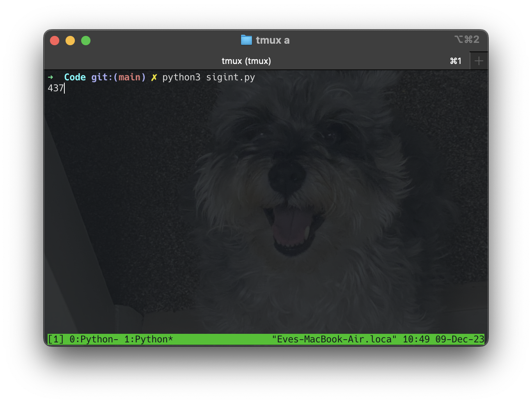Screen dimensions: 532x404
Task: Select the tmux (tmux) tab
Action: click(x=246, y=61)
